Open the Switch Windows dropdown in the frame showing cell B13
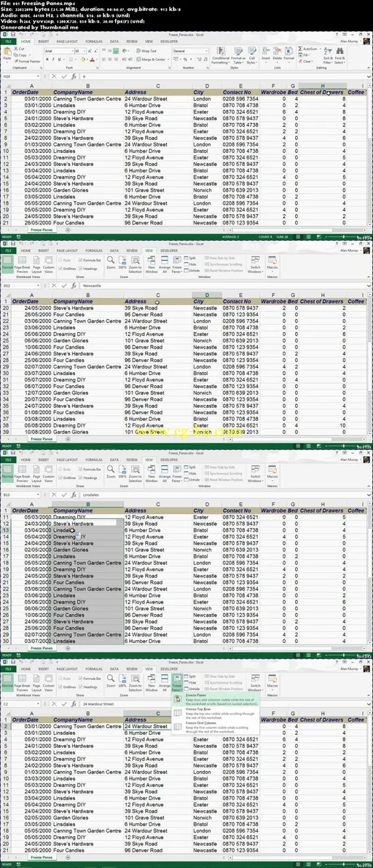Screen dimensions: 373x868 [x=255, y=473]
